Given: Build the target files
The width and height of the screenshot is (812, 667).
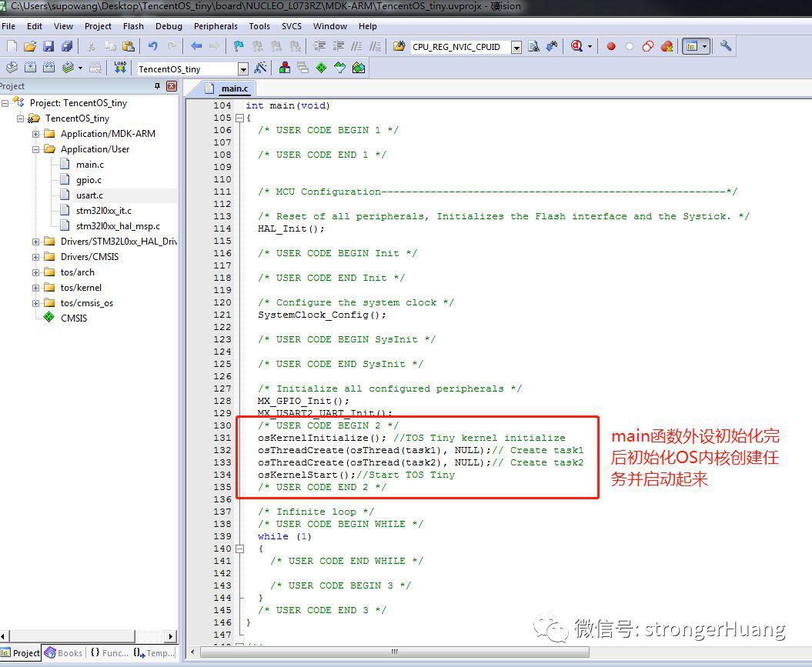Looking at the screenshot, I should 31,67.
